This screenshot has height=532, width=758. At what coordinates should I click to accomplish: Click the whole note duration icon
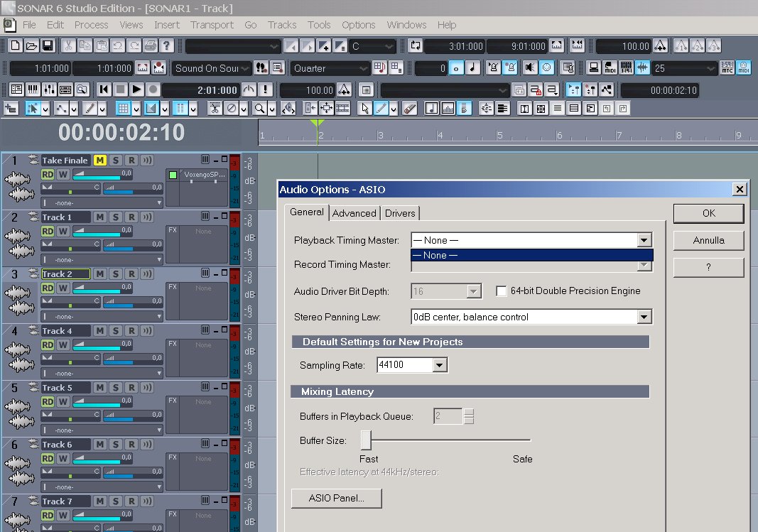pos(456,67)
